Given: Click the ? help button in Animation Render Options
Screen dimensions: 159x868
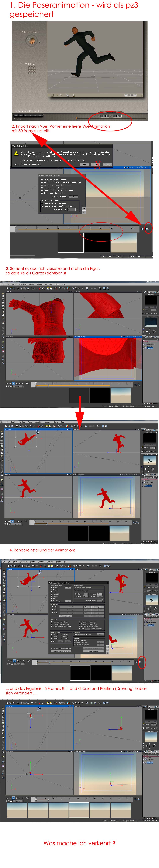Looking at the screenshot, I should point(108,653).
